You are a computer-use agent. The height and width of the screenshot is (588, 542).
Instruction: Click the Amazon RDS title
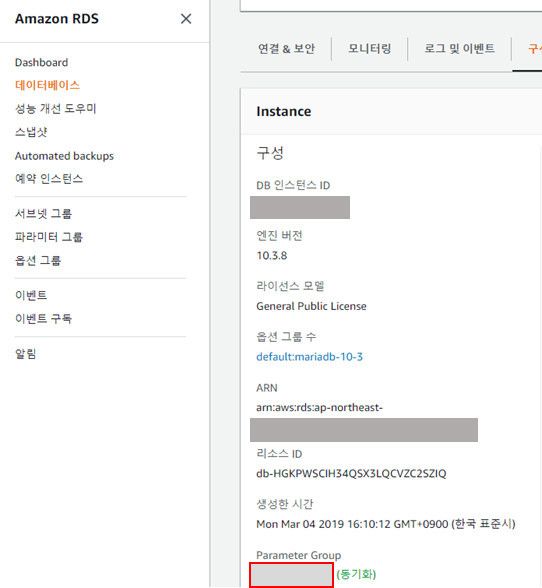[x=57, y=18]
